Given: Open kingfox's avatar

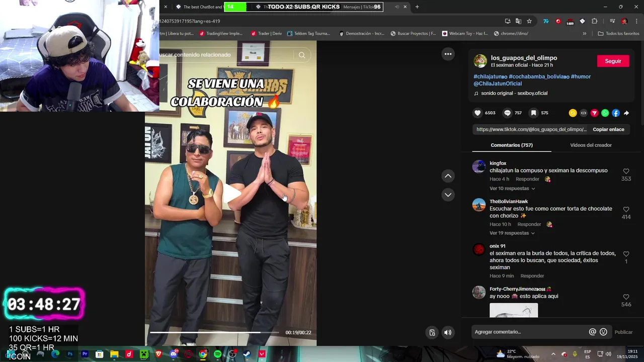Looking at the screenshot, I should pyautogui.click(x=479, y=166).
